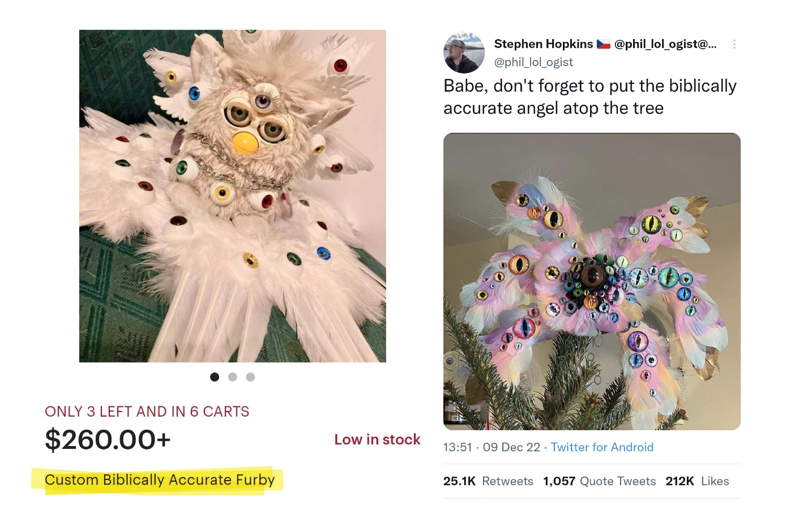Select the second carousel dot under the Furby image
Image resolution: width=812 pixels, height=527 pixels.
pyautogui.click(x=233, y=376)
